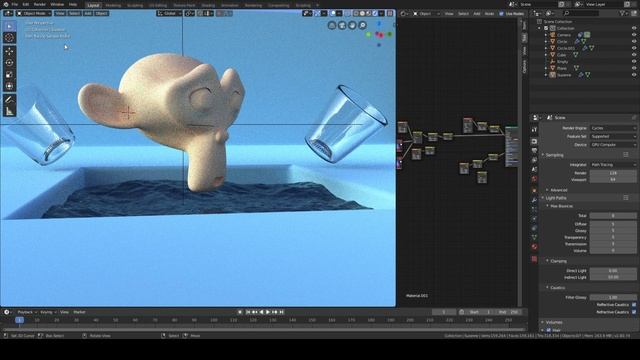
Task: Click the viewport pan hand icon
Action: click(352, 25)
